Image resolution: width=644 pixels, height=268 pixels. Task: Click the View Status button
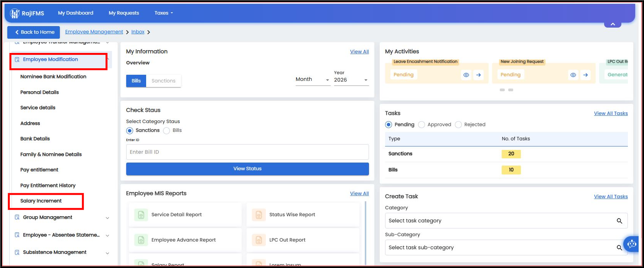[247, 169]
